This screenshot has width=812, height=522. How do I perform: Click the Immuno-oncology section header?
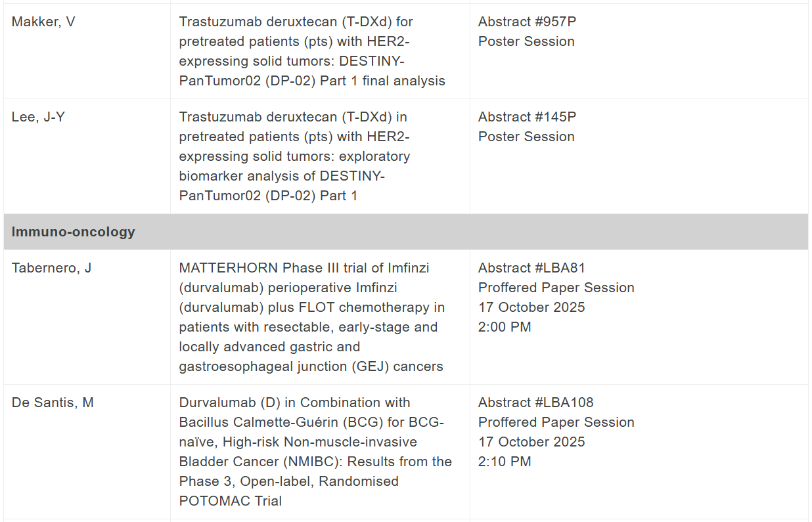point(74,232)
